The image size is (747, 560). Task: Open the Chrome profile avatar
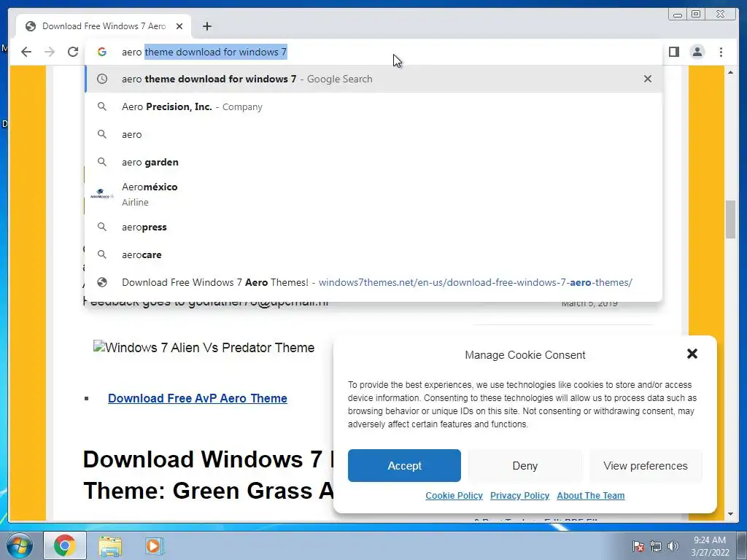pyautogui.click(x=697, y=52)
